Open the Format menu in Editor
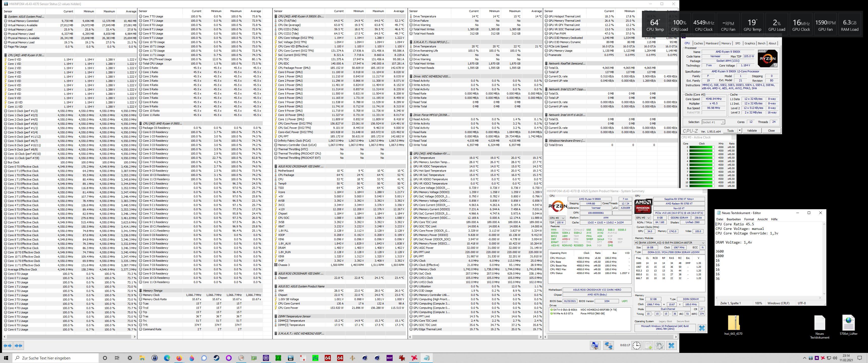Viewport: 868px width, 363px height. pyautogui.click(x=749, y=219)
